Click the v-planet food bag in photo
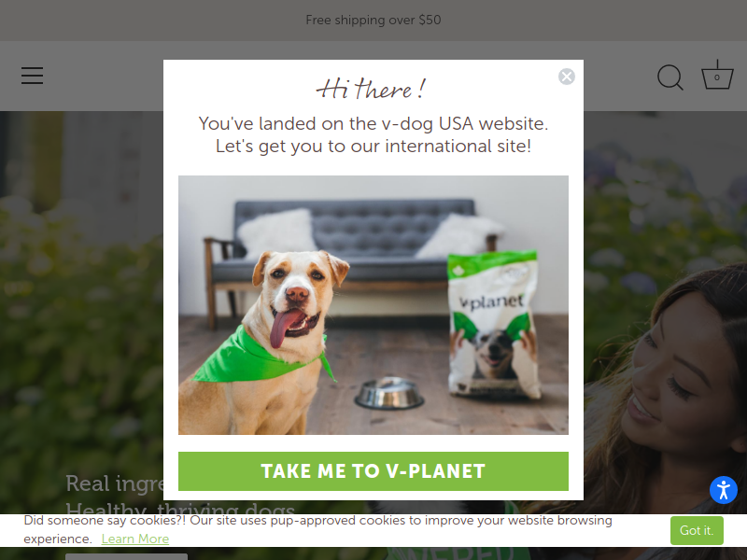747x560 pixels. coord(494,324)
